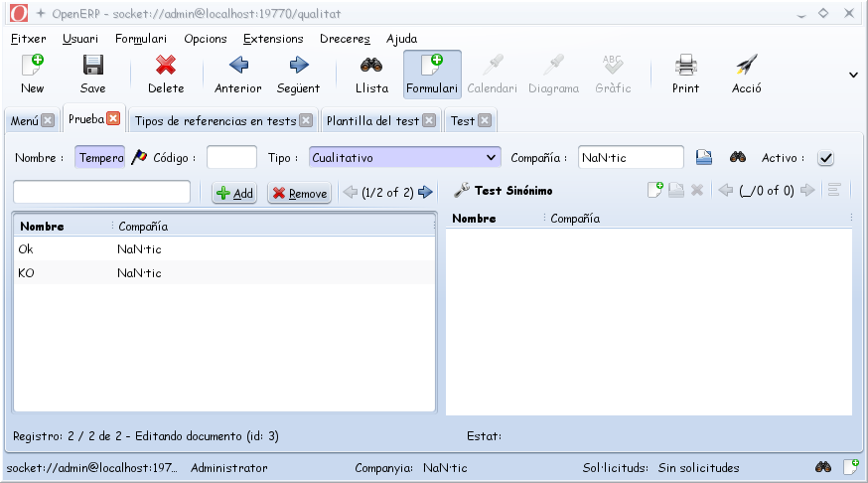Expand the toolbar overflow chevron
868x483 pixels.
pyautogui.click(x=853, y=75)
